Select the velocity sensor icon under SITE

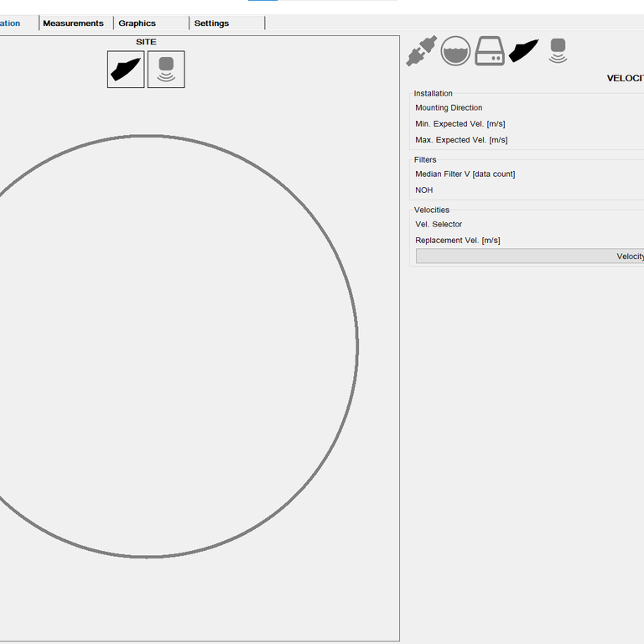coord(126,70)
